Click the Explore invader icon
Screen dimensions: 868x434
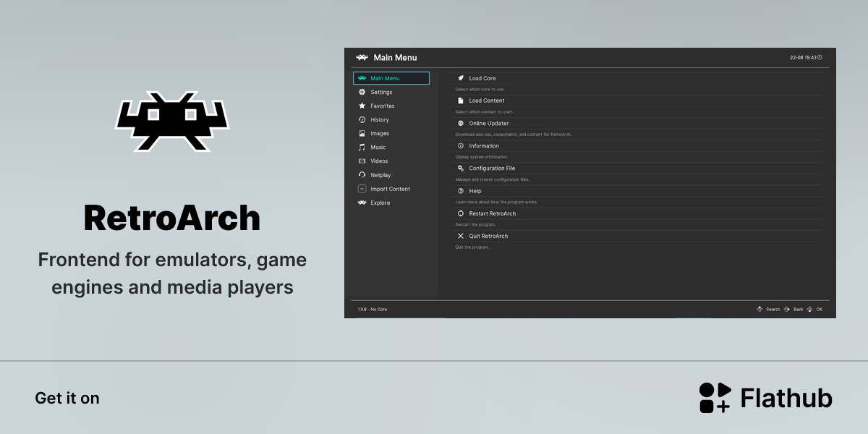(362, 203)
